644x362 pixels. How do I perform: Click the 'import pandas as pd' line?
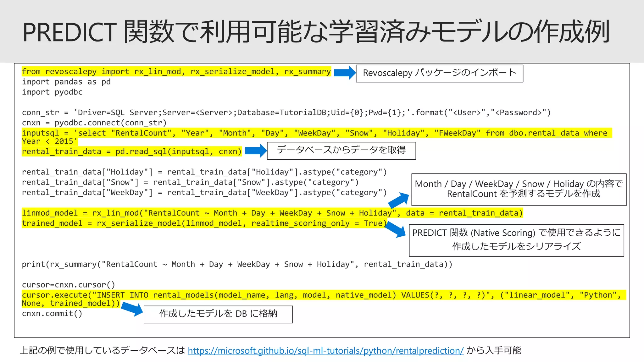(66, 82)
